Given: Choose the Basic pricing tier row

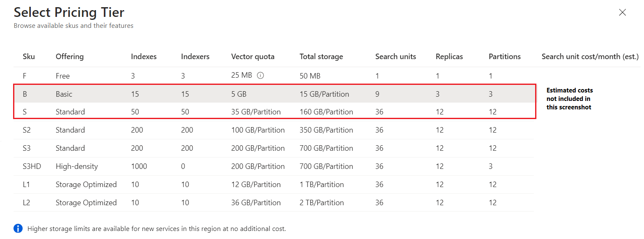Looking at the screenshot, I should click(x=64, y=94).
